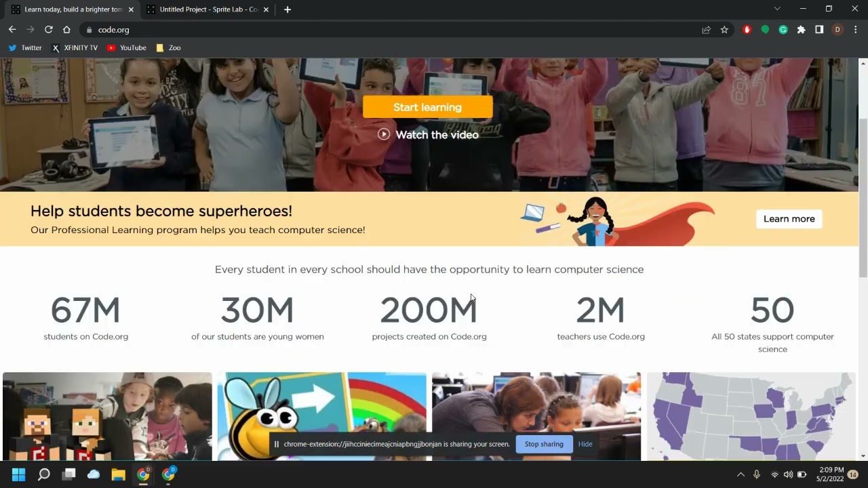Open the Twitter bookmark
The width and height of the screenshot is (868, 488).
25,48
